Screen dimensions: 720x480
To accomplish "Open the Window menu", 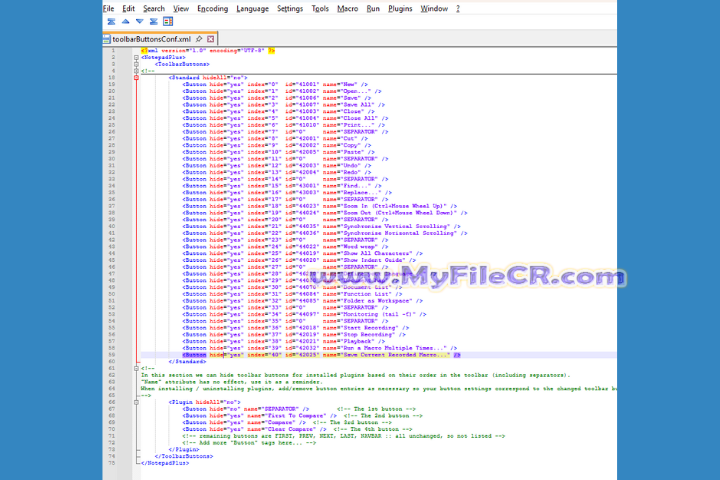I will tap(434, 9).
